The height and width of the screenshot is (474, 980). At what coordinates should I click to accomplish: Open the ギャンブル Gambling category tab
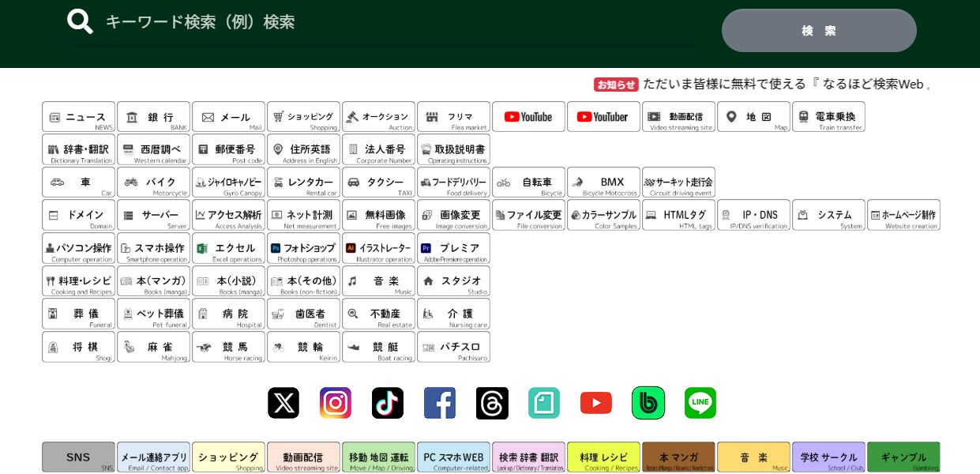[903, 457]
